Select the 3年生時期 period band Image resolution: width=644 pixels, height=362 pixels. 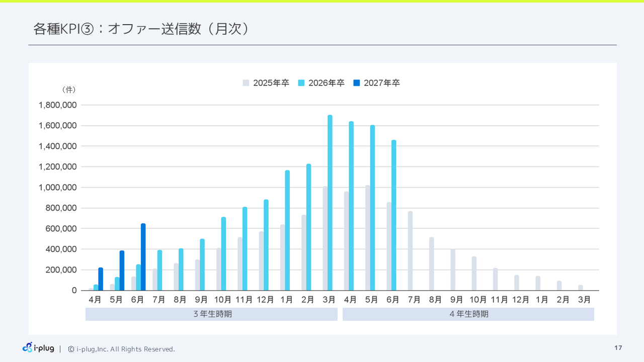pos(211,314)
